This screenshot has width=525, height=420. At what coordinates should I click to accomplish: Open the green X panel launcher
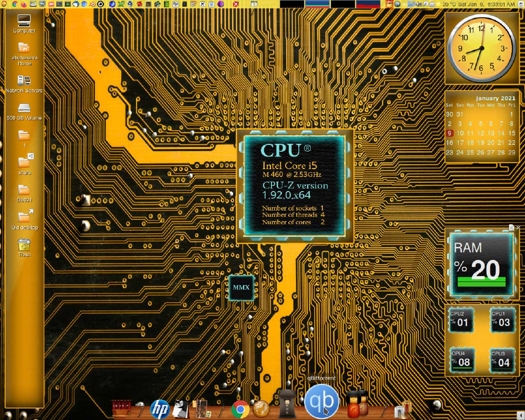[121, 4]
